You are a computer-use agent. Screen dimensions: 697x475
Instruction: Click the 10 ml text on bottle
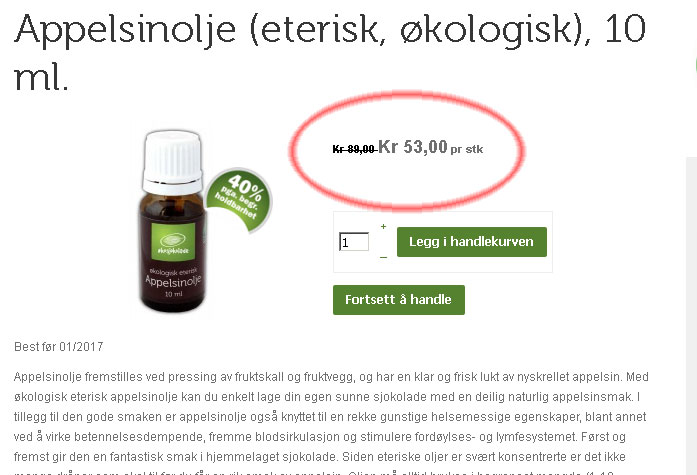tap(174, 294)
